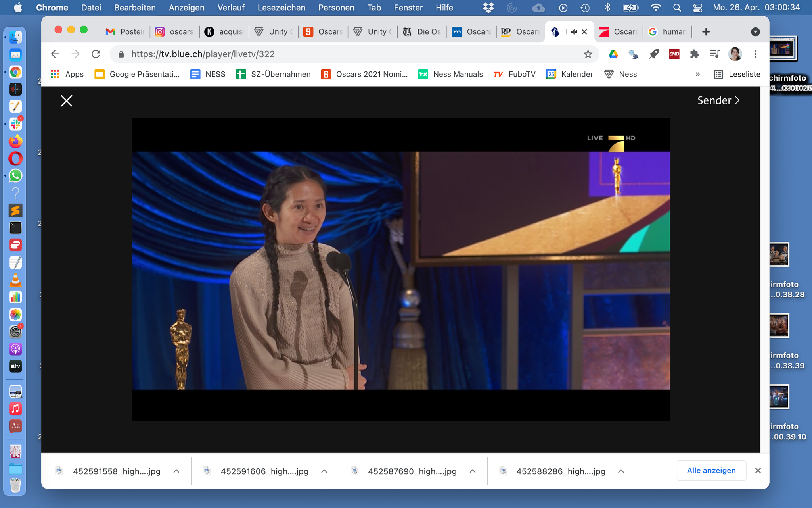This screenshot has height=508, width=812.
Task: Expand the Sender channel list
Action: click(718, 100)
